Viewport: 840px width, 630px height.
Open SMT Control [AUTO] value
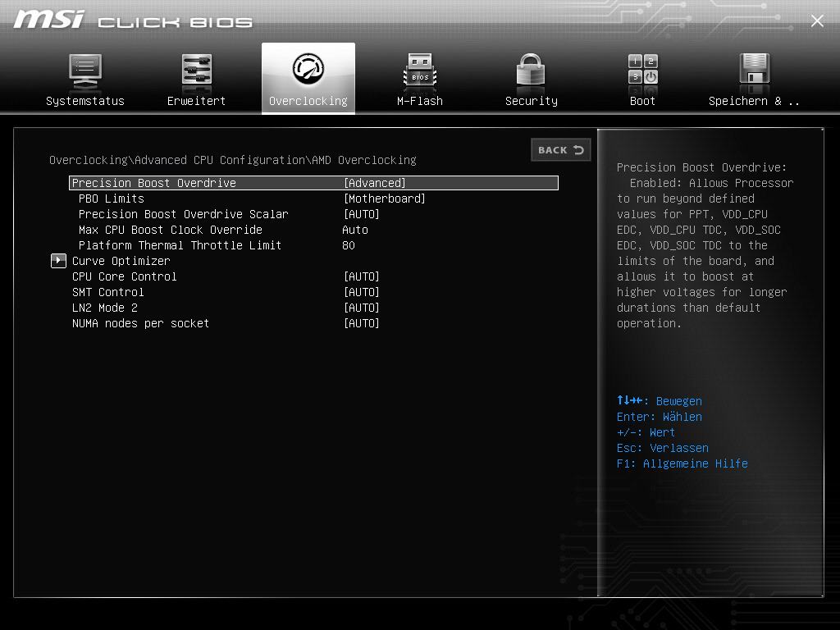click(362, 292)
